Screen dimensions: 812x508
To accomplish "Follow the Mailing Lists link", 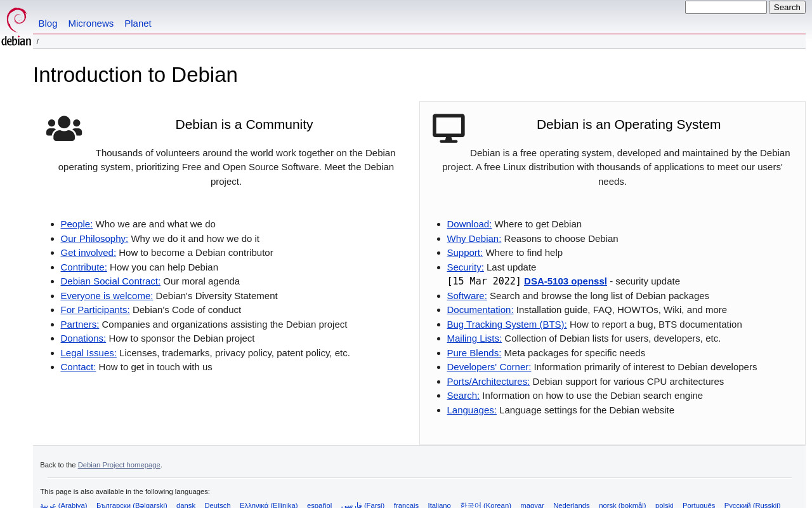I will [x=475, y=338].
